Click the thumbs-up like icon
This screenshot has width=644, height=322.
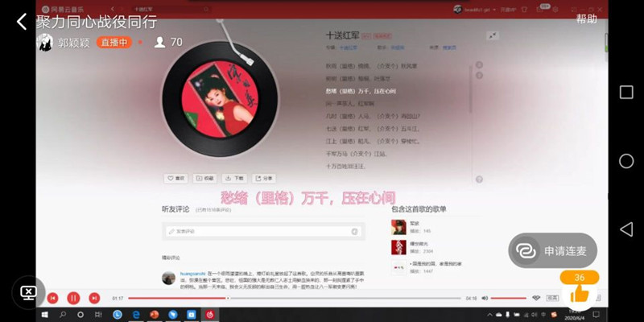[579, 295]
